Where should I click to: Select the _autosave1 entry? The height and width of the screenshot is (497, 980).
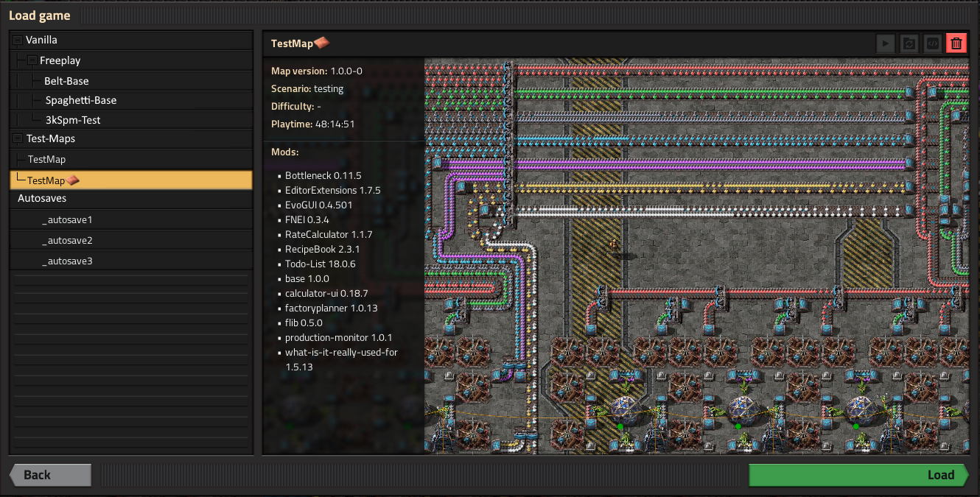[x=131, y=219]
